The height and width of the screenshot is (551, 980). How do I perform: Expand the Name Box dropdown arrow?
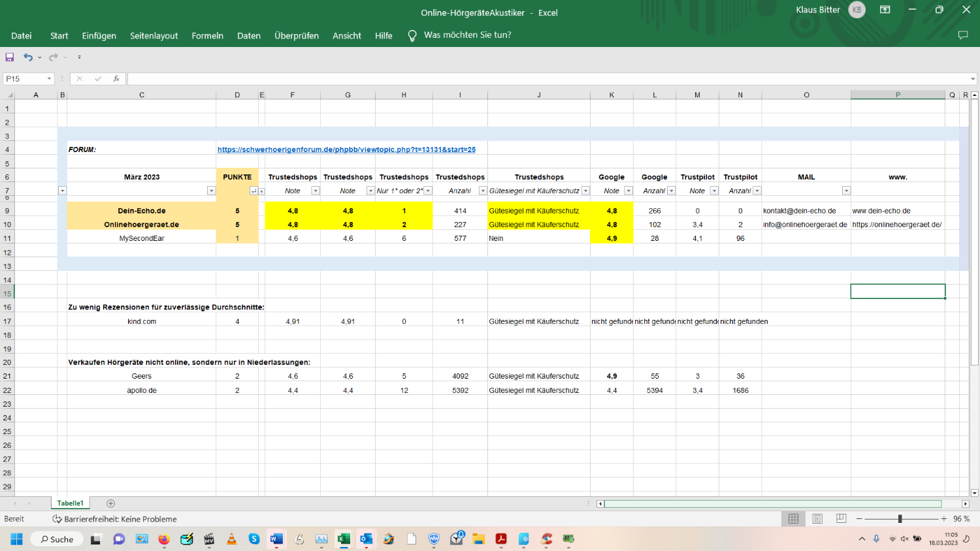click(x=49, y=79)
